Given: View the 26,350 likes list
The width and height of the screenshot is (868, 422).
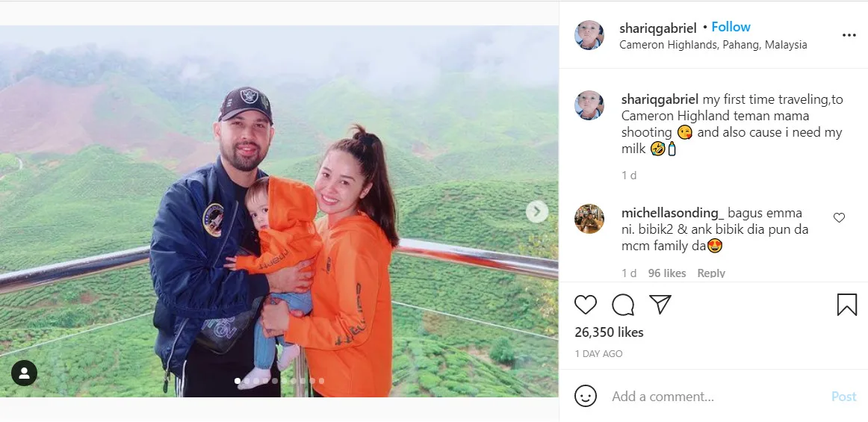Looking at the screenshot, I should pyautogui.click(x=609, y=332).
